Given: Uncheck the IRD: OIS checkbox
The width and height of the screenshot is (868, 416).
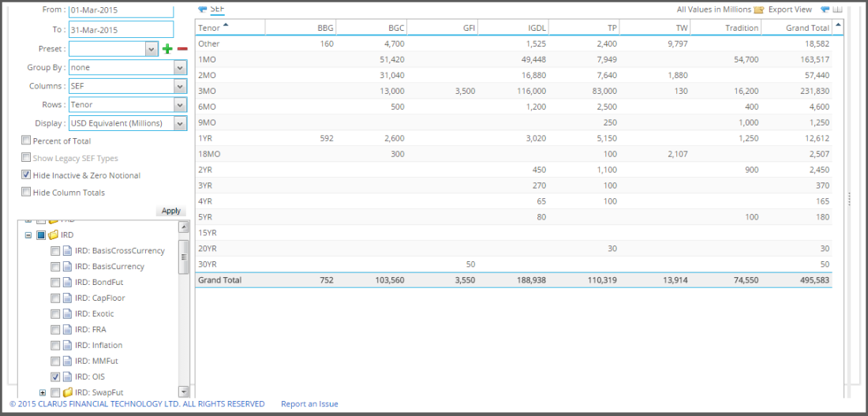Looking at the screenshot, I should click(x=55, y=377).
